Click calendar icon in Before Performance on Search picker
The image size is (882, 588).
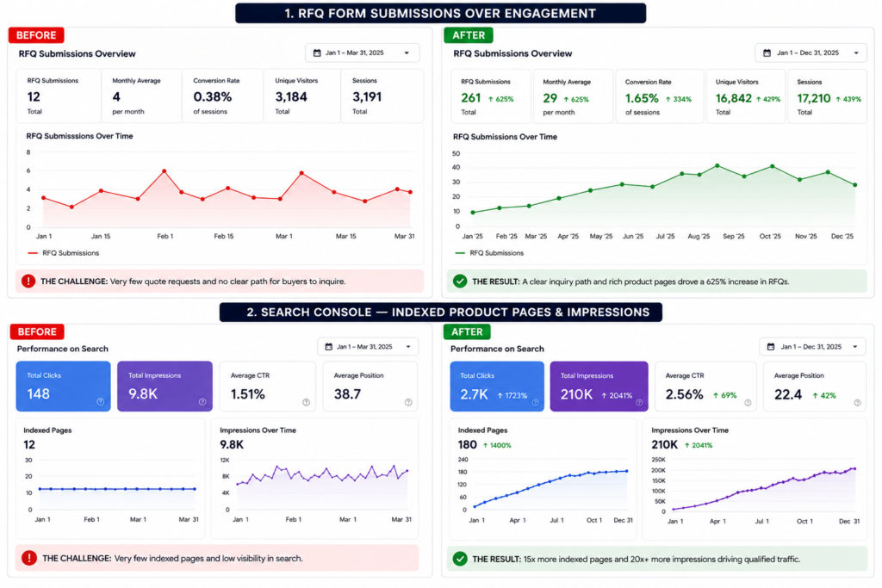click(x=329, y=347)
